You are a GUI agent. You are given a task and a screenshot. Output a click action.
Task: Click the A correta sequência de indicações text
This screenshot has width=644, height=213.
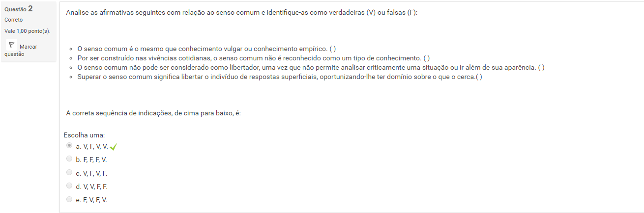(153, 113)
